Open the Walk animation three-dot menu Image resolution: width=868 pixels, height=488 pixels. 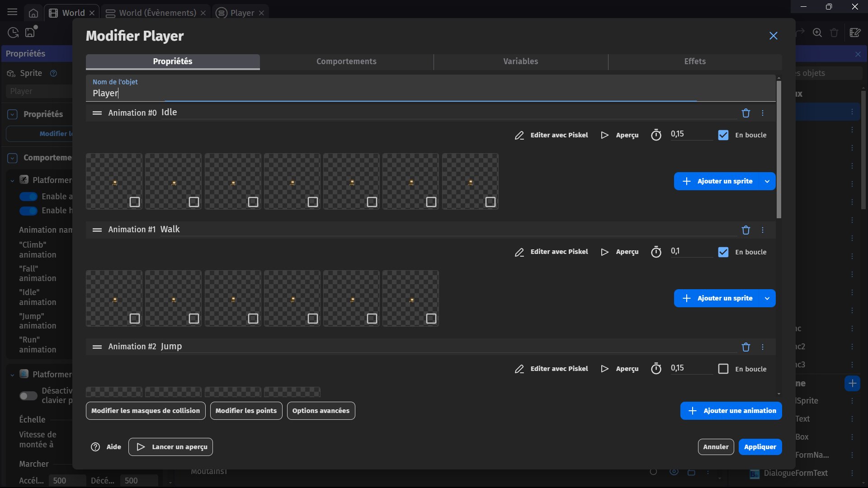[763, 230]
